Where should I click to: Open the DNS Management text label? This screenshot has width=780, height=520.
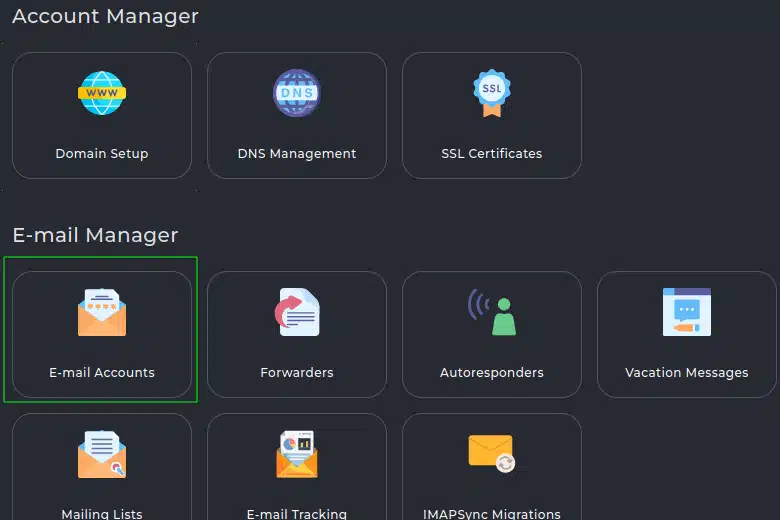(297, 154)
